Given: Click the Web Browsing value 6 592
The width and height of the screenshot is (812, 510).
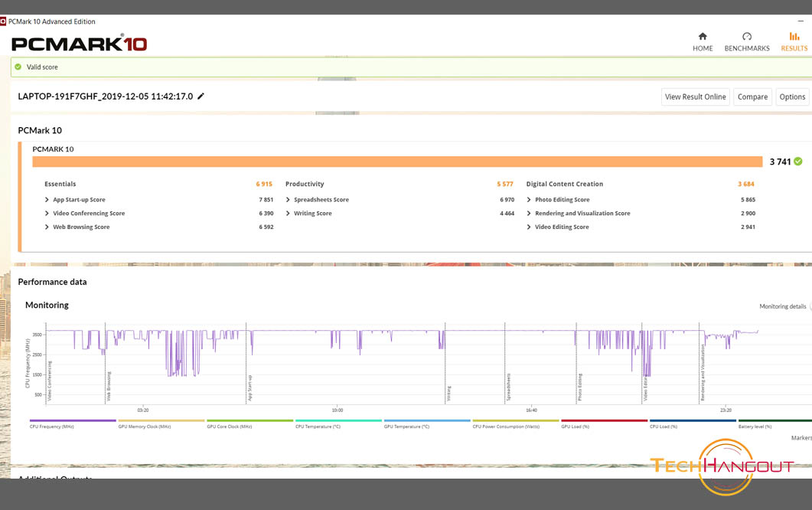Looking at the screenshot, I should click(x=266, y=227).
